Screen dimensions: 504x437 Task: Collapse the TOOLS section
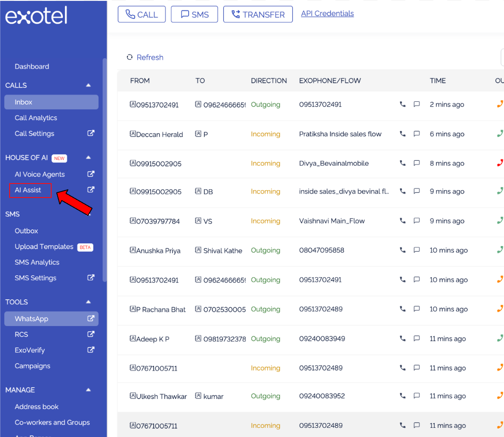point(88,302)
